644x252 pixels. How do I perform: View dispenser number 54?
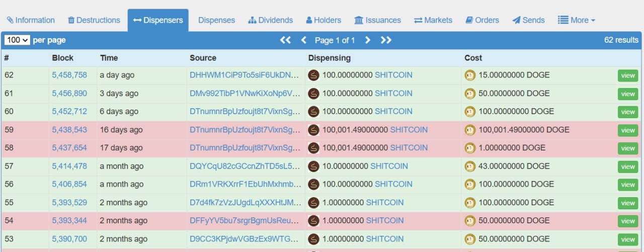[628, 221]
